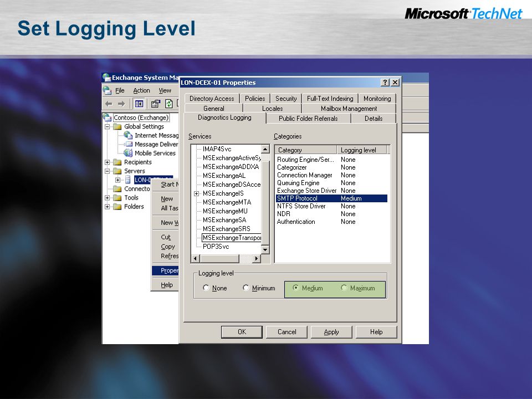
Task: Open the Action menu
Action: point(141,90)
